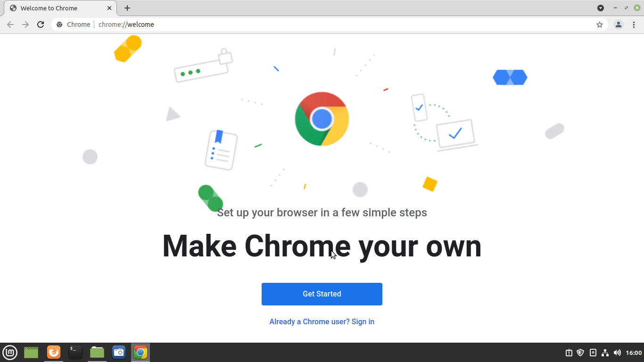Open the Chrome profile avatar
The width and height of the screenshot is (644, 362).
click(x=618, y=24)
